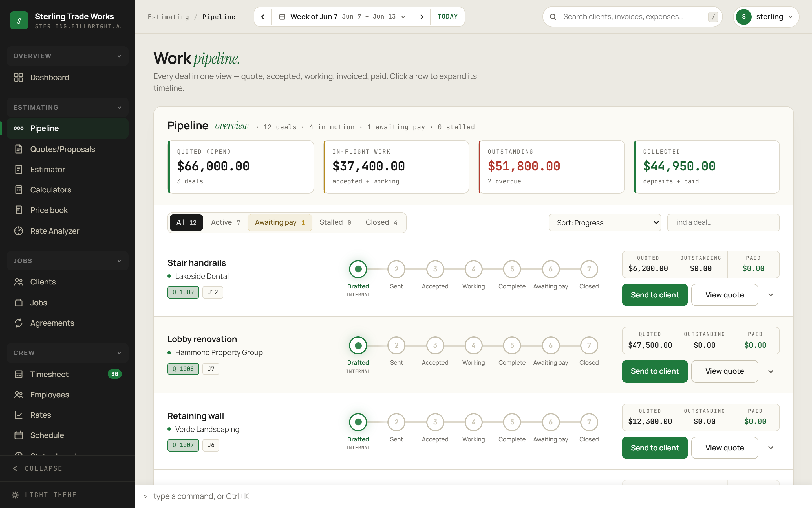This screenshot has width=812, height=508.
Task: Select the Active 7 filter tab
Action: pos(226,222)
